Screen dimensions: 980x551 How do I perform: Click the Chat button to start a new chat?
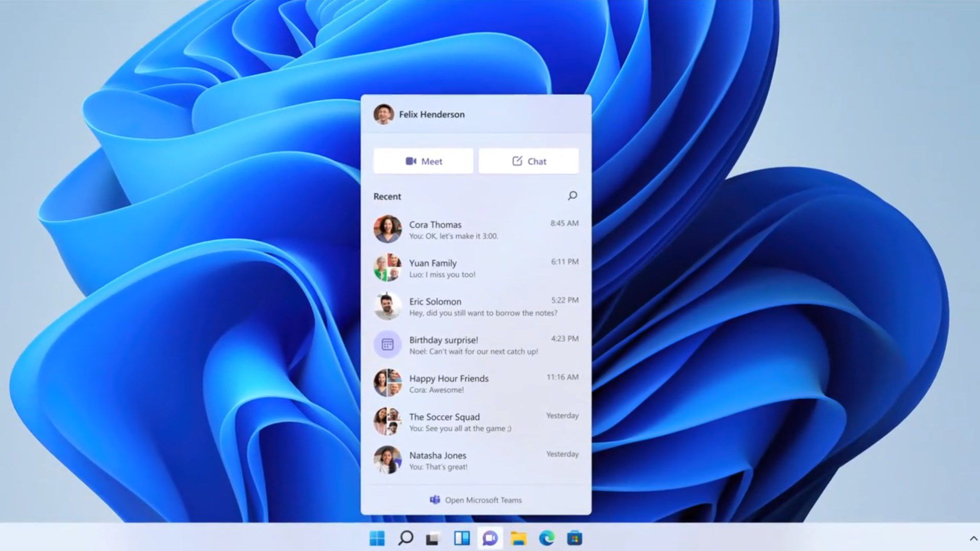point(528,161)
